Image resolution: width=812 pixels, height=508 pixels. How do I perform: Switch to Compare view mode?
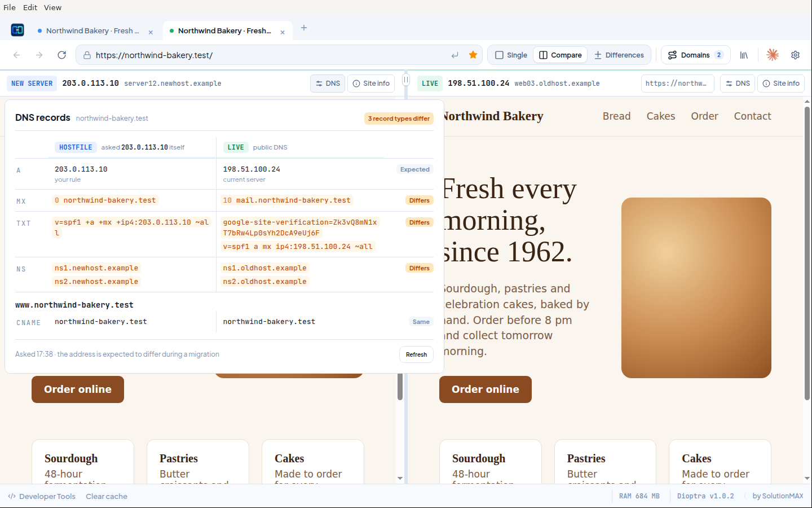[x=561, y=55]
